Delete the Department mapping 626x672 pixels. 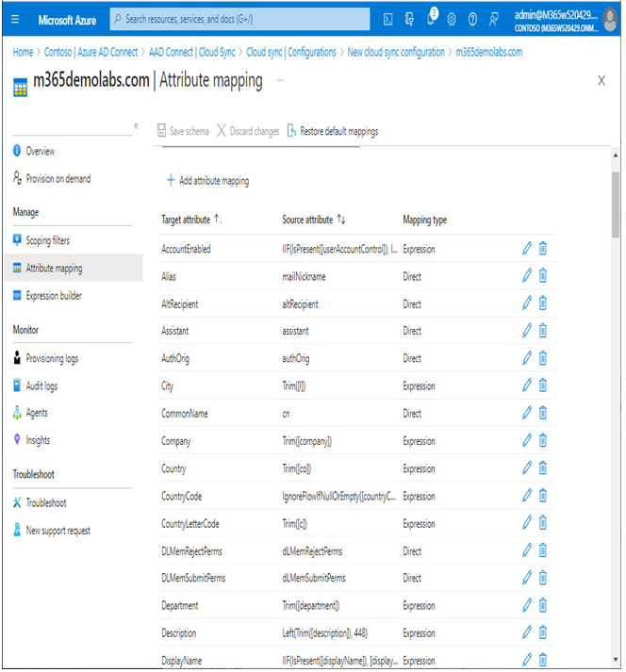[x=543, y=605]
